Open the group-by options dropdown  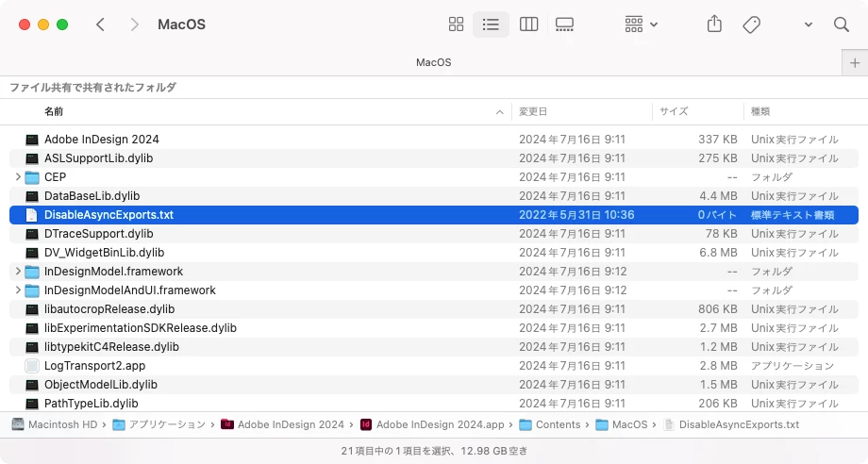click(641, 25)
